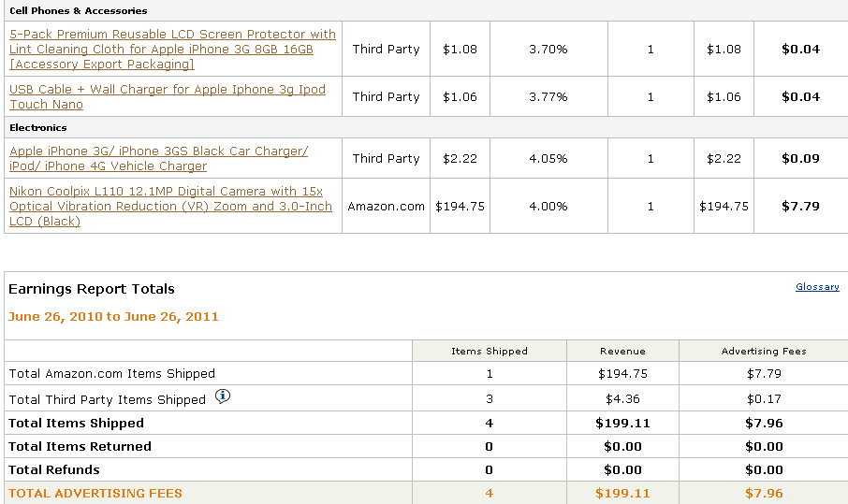Click the Cell Phones & Accessories category header
Viewport: 848px width, 504px height.
coord(78,10)
